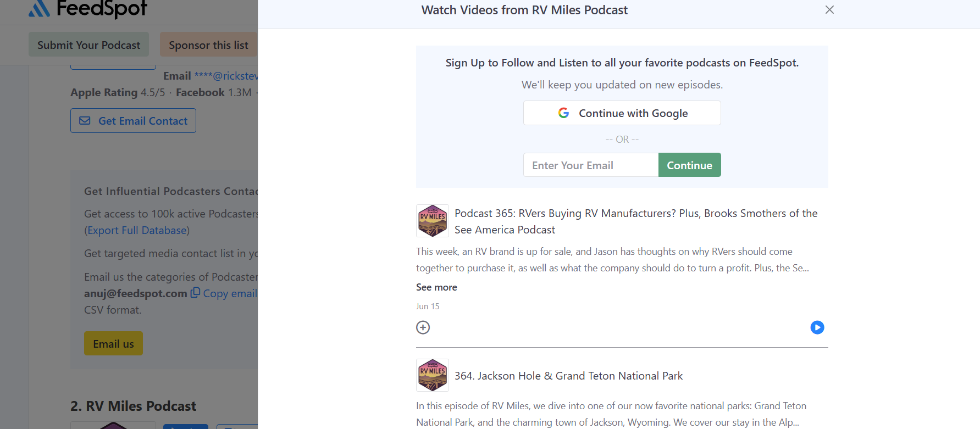The height and width of the screenshot is (429, 980).
Task: Expand description with See more
Action: 436,287
